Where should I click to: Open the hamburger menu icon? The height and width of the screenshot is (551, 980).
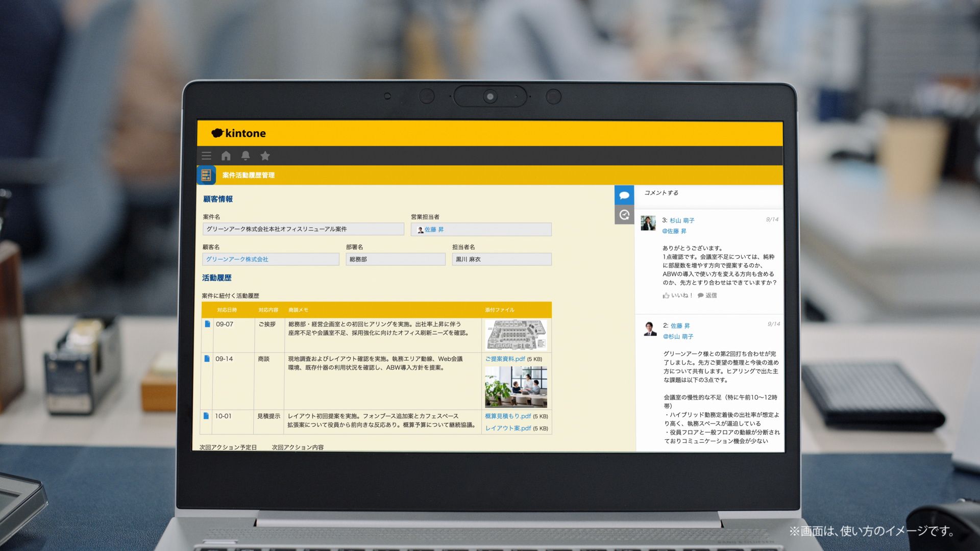click(206, 156)
